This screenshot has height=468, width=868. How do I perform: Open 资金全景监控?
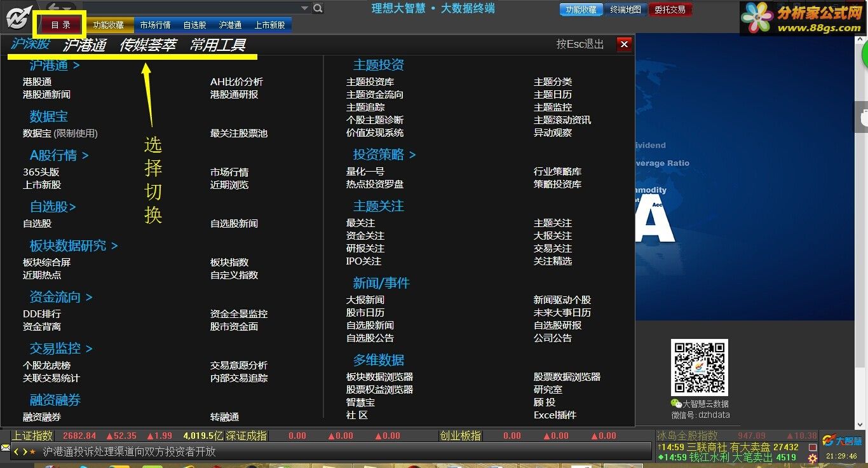tap(239, 314)
